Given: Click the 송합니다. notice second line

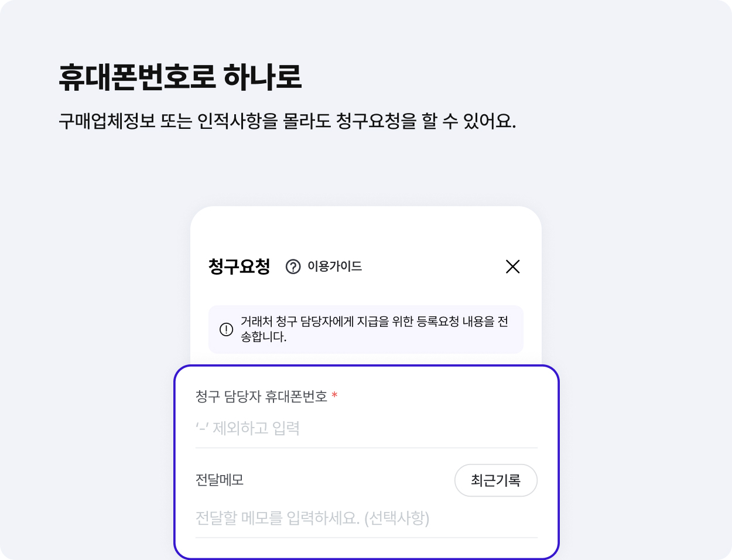Looking at the screenshot, I should [264, 337].
